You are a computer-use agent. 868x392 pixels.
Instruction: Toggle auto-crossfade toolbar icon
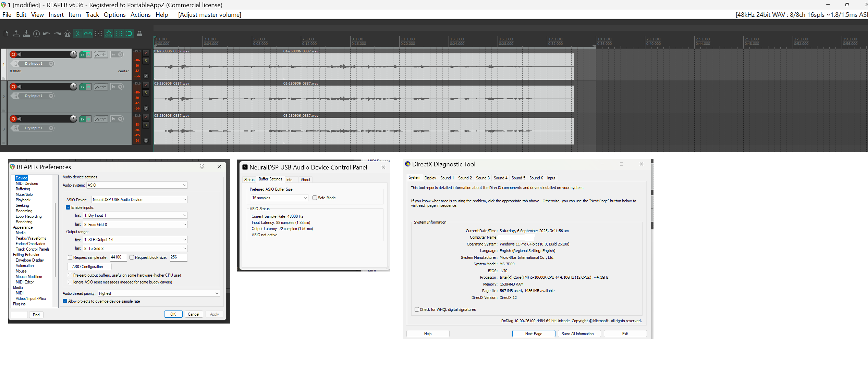[x=78, y=34]
